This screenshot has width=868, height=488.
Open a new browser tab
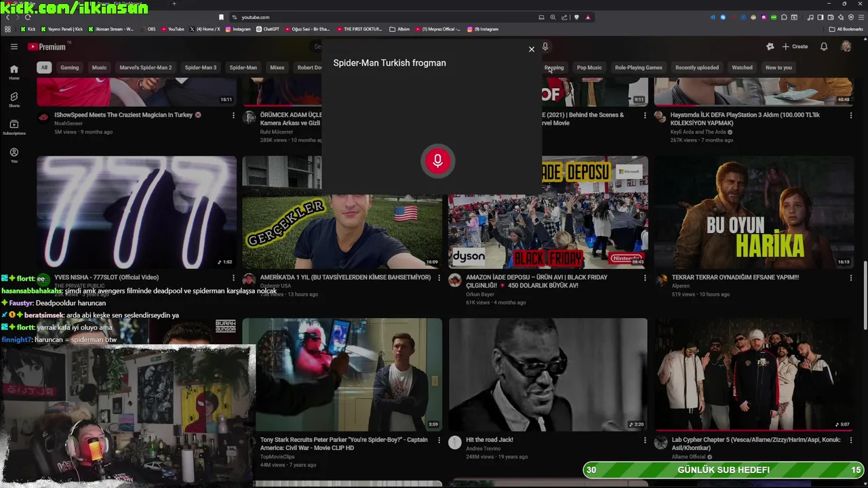[x=174, y=4]
